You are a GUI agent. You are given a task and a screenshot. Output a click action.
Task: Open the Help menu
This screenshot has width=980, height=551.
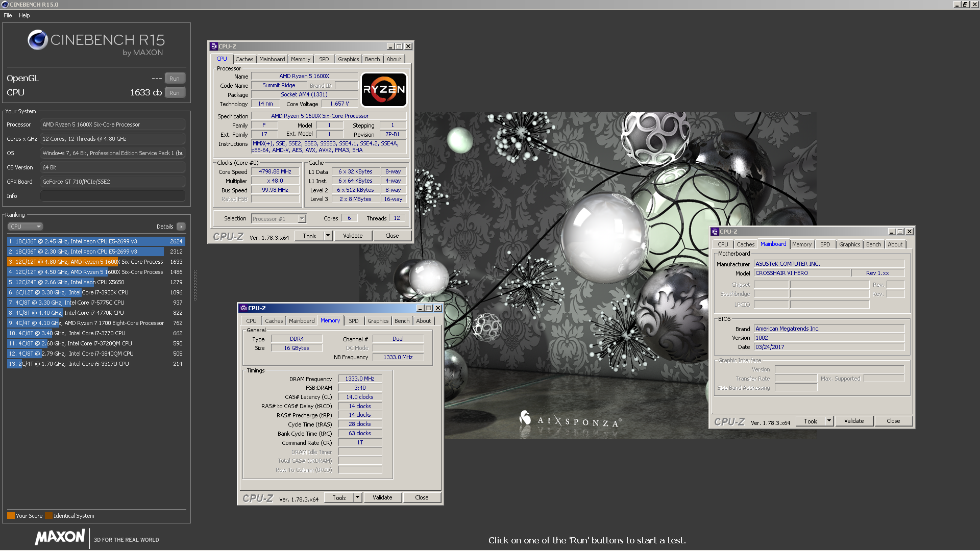coord(24,15)
